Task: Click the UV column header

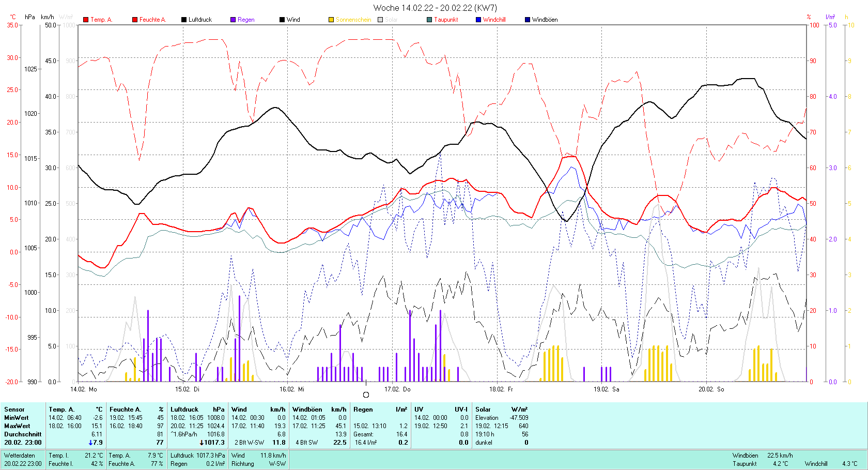Action: coord(419,410)
